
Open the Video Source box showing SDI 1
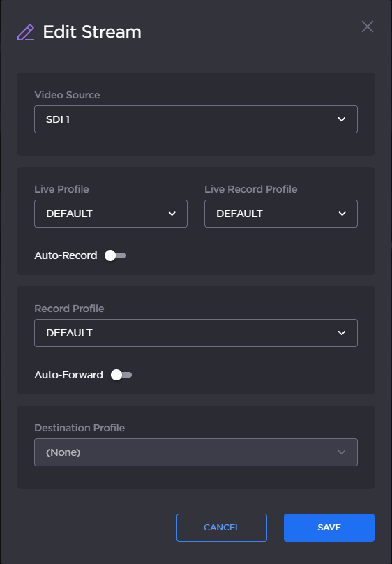coord(196,119)
